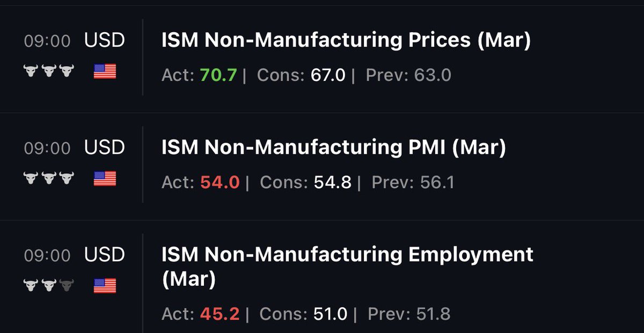
Task: Click actual value 45.2 in red
Action: pos(219,313)
